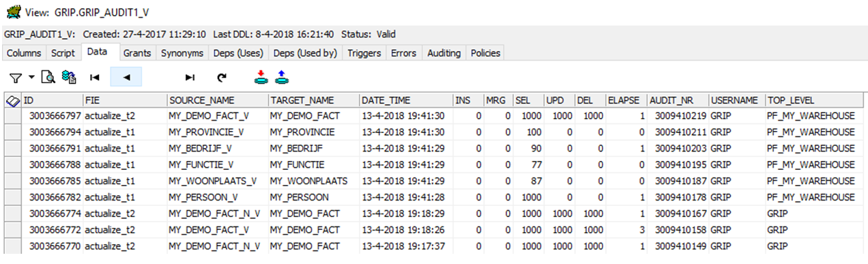The image size is (868, 264).
Task: Click cell MY_PERSOON_V
Action: (218, 197)
